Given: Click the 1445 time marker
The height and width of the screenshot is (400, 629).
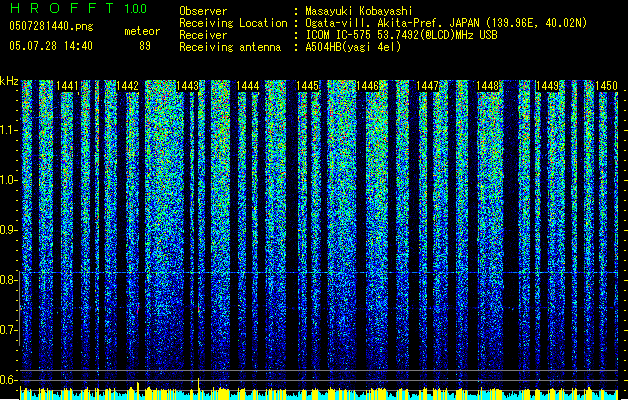Looking at the screenshot, I should point(307,86).
